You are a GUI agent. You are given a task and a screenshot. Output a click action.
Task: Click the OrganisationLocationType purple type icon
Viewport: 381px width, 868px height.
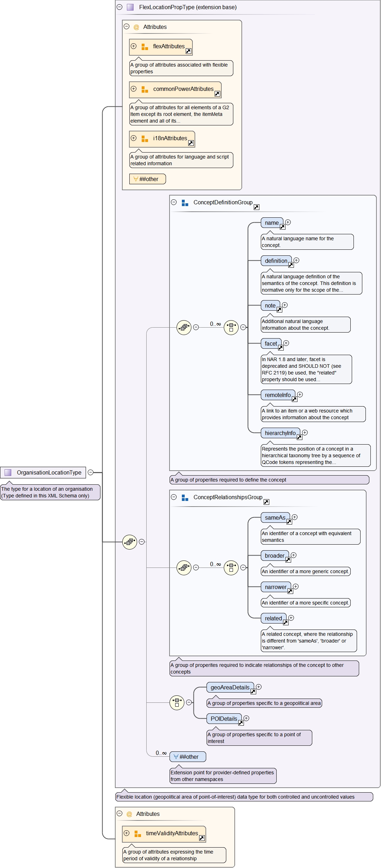(8, 472)
